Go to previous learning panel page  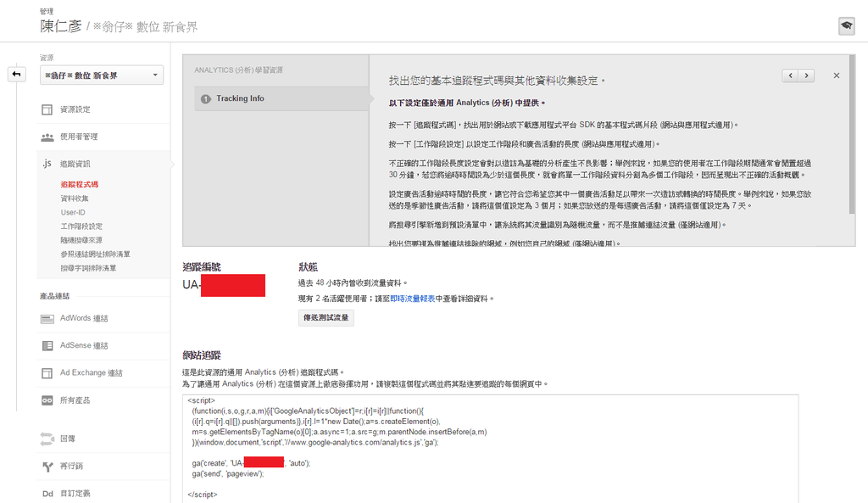click(x=790, y=75)
